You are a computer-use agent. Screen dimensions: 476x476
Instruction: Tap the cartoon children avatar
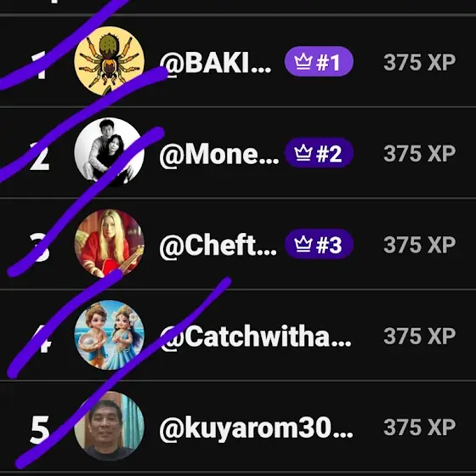(110, 335)
